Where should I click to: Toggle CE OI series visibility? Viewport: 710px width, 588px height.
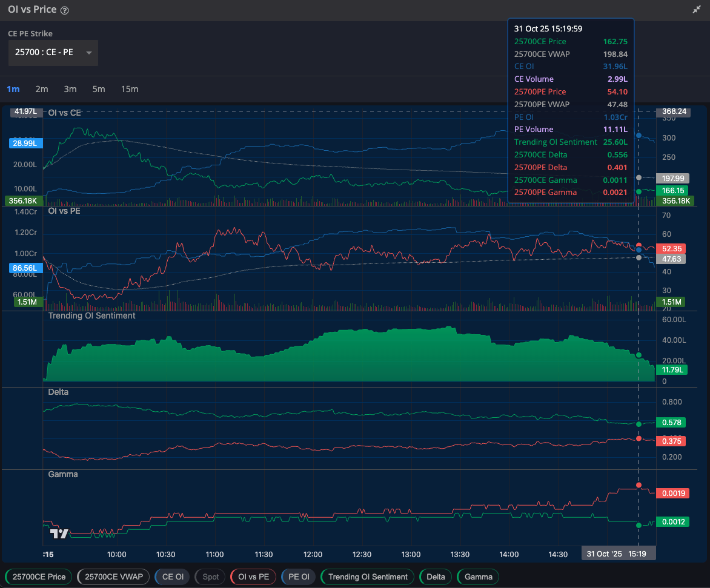point(173,576)
